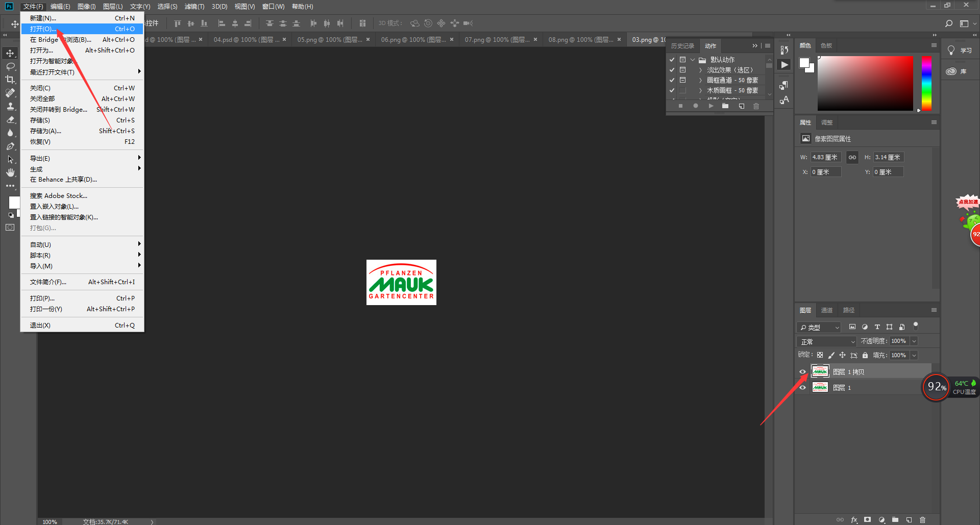Select the Eraser tool

point(10,119)
